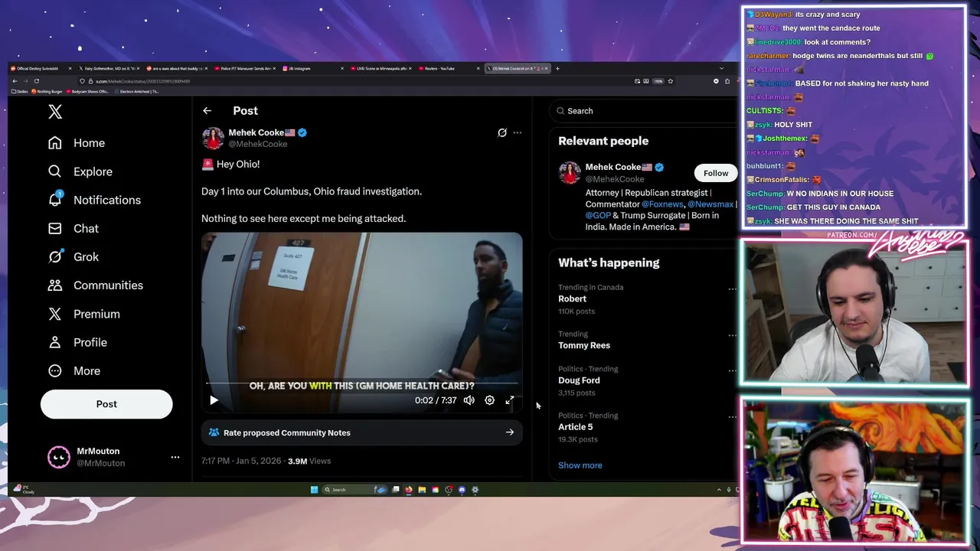Seek on the video progress bar
Screen dimensions: 980x551
pos(362,383)
